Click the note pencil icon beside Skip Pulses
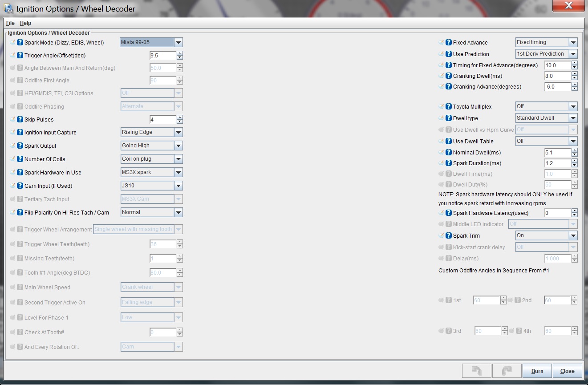 [x=12, y=120]
